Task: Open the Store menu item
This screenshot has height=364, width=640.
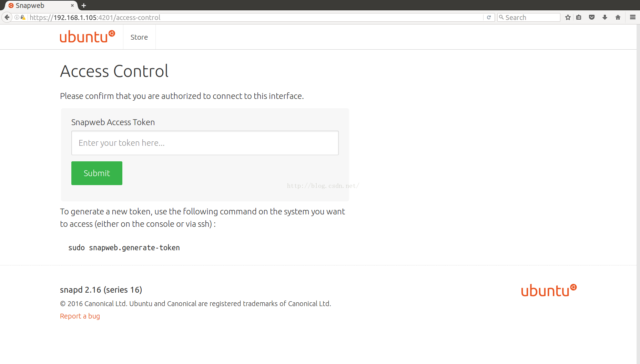Action: 139,37
